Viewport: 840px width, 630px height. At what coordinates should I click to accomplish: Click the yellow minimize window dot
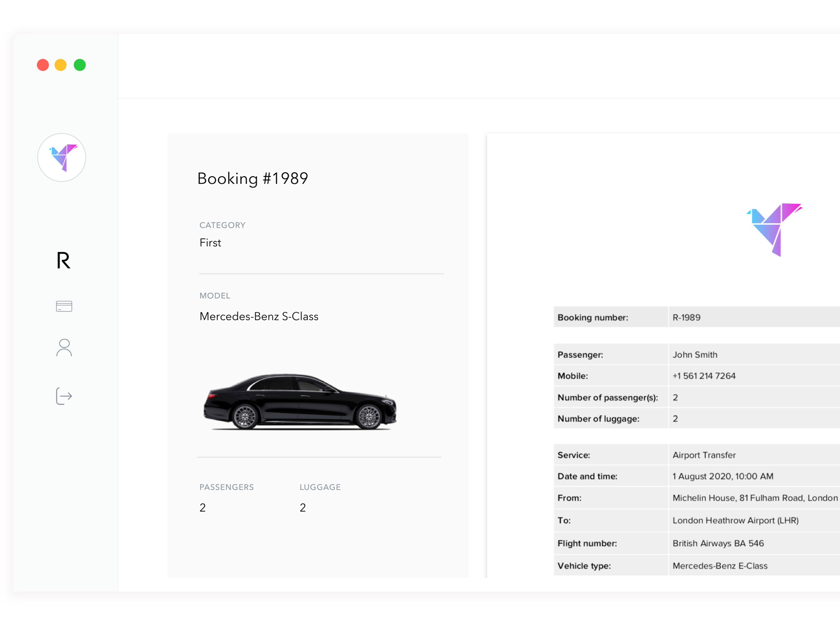point(61,65)
